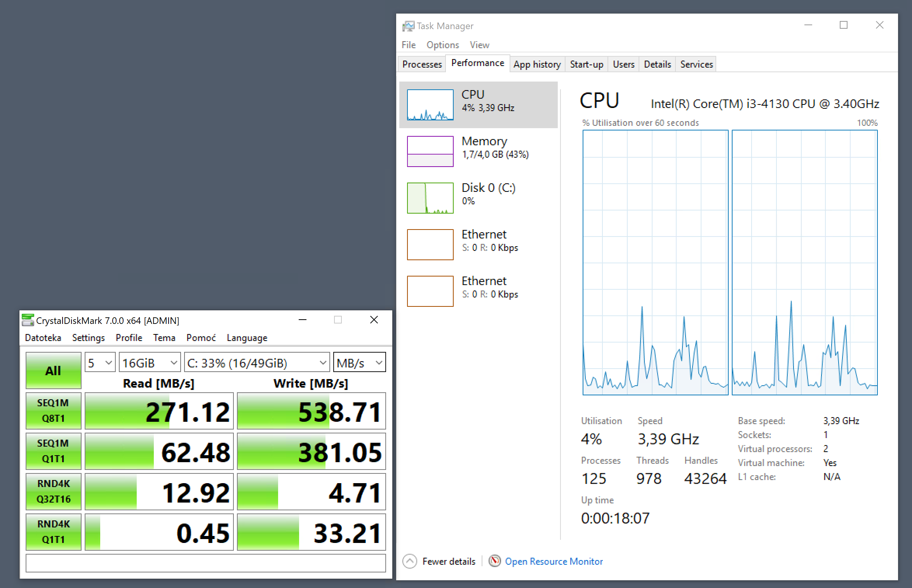This screenshot has height=588, width=912.
Task: Start the SEQ1M Q1T1 test
Action: (53, 451)
